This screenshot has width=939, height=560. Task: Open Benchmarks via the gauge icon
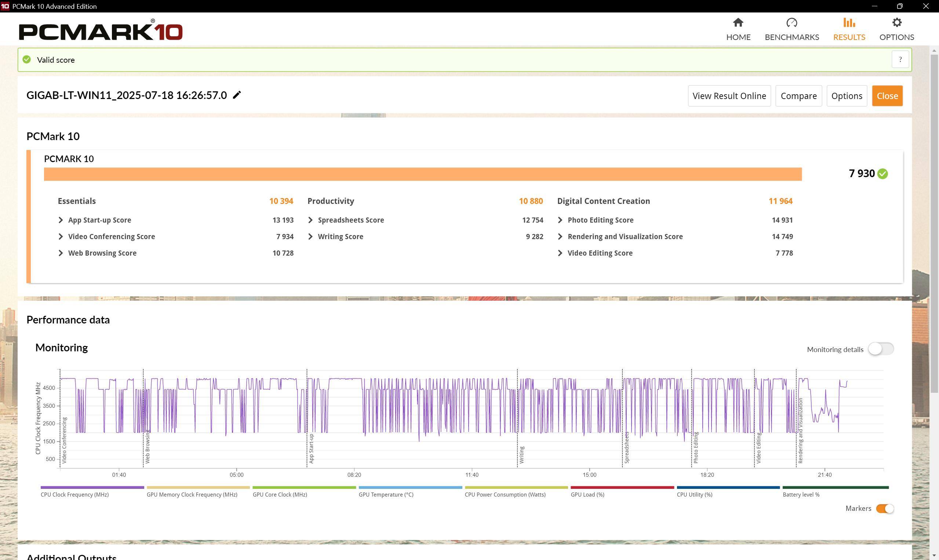click(791, 23)
